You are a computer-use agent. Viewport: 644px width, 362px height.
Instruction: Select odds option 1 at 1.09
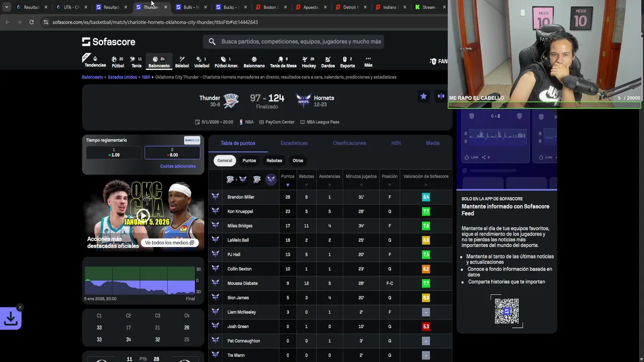coord(114,152)
